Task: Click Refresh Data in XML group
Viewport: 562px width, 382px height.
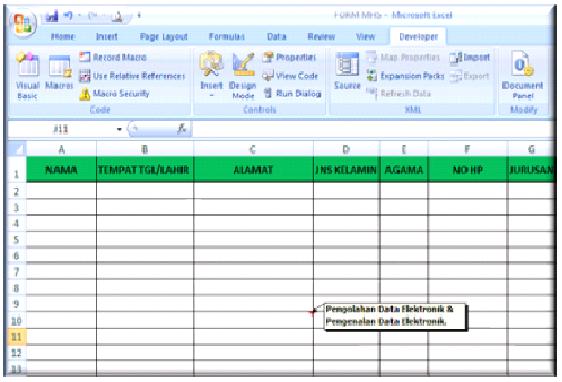Action: coord(399,94)
